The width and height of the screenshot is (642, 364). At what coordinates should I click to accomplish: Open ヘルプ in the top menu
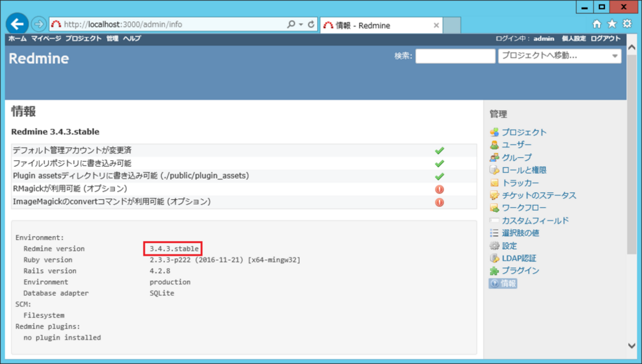[132, 38]
